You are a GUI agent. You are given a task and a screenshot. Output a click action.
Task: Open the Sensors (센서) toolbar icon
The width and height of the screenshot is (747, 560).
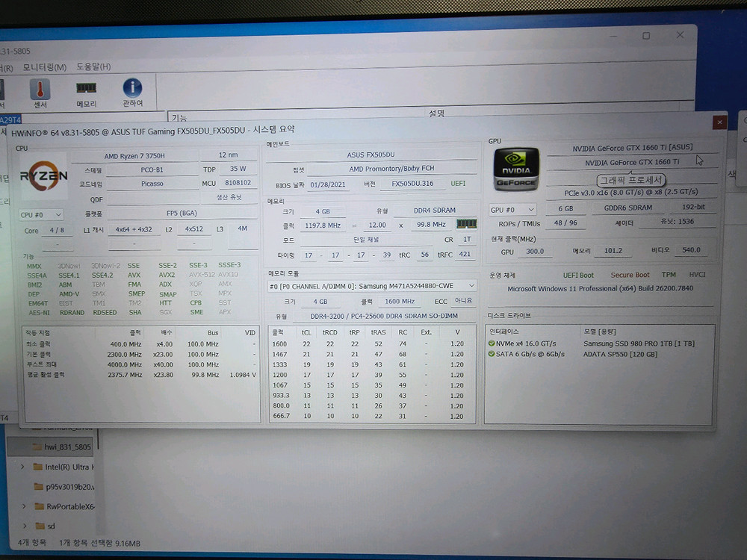(40, 93)
